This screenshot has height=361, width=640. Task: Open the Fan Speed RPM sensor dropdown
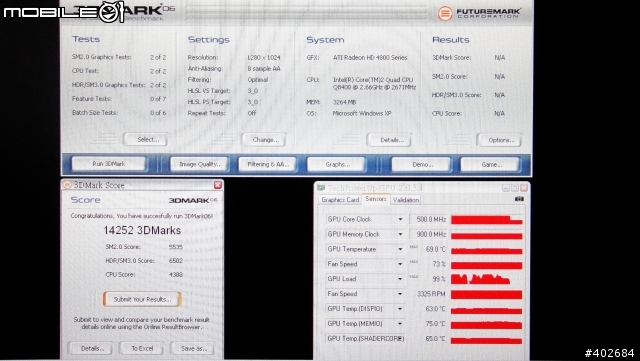point(400,294)
